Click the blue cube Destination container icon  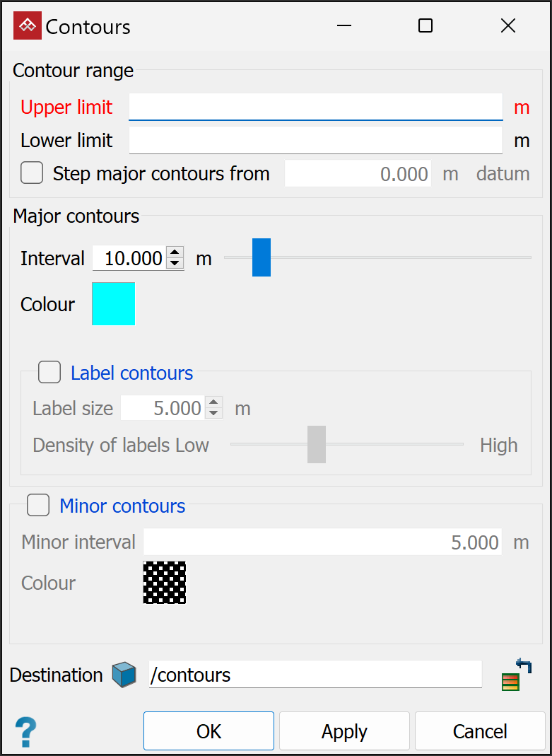[x=124, y=675]
